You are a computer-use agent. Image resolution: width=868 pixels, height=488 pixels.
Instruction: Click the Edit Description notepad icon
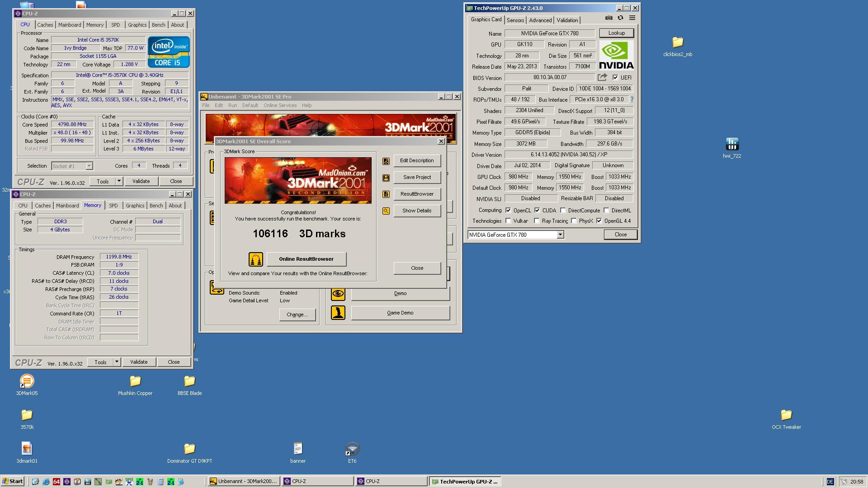(x=386, y=161)
